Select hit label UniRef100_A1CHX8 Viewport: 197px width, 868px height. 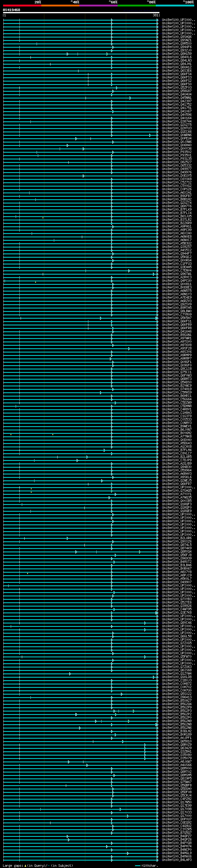coord(176,447)
